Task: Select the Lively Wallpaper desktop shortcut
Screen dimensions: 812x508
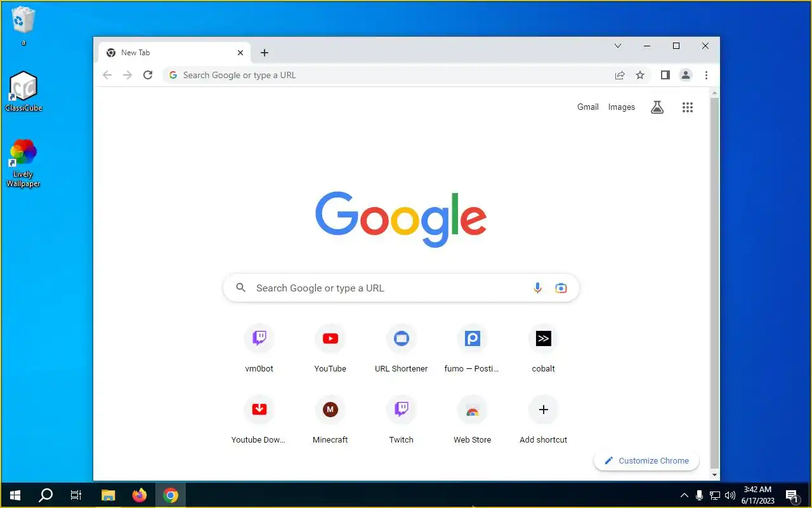Action: (x=23, y=163)
